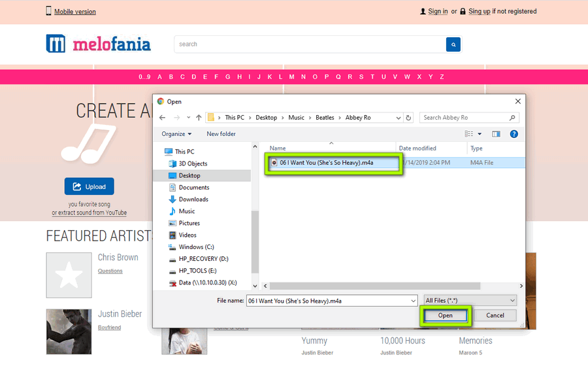
Task: Click New folder in dialog toolbar
Action: click(x=221, y=134)
